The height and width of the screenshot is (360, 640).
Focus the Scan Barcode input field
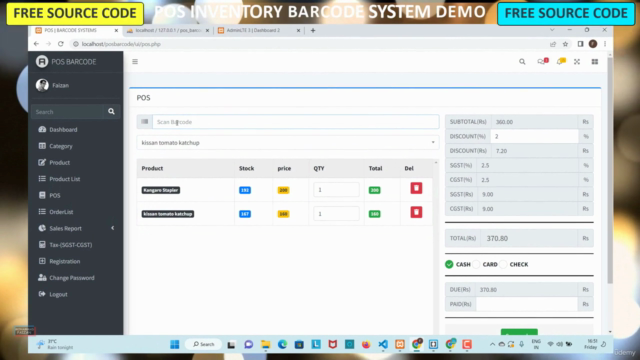click(x=296, y=122)
